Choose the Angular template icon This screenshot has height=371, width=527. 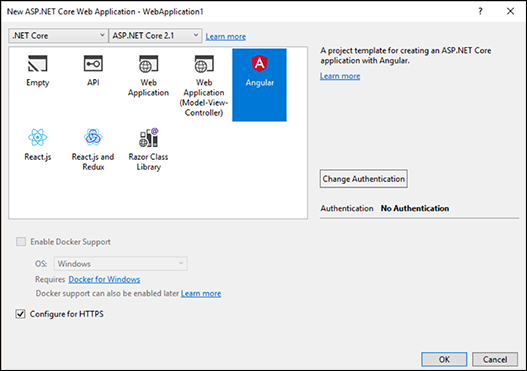(x=259, y=64)
